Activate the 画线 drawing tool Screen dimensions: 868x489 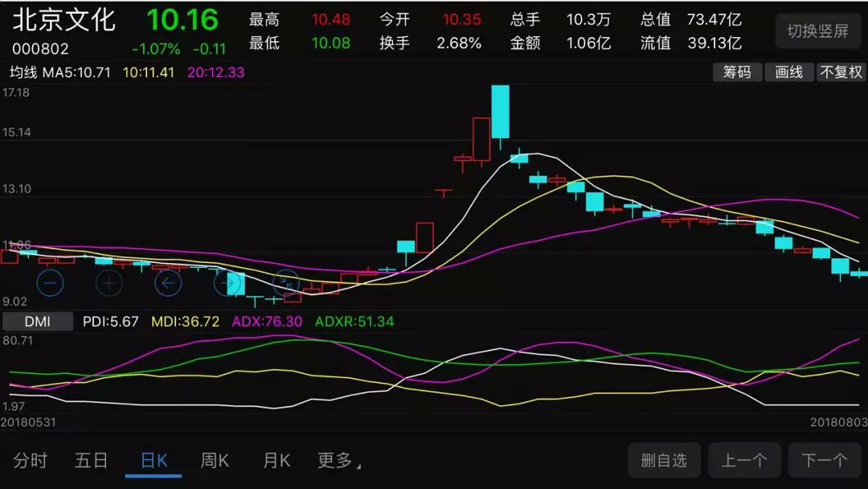(789, 72)
